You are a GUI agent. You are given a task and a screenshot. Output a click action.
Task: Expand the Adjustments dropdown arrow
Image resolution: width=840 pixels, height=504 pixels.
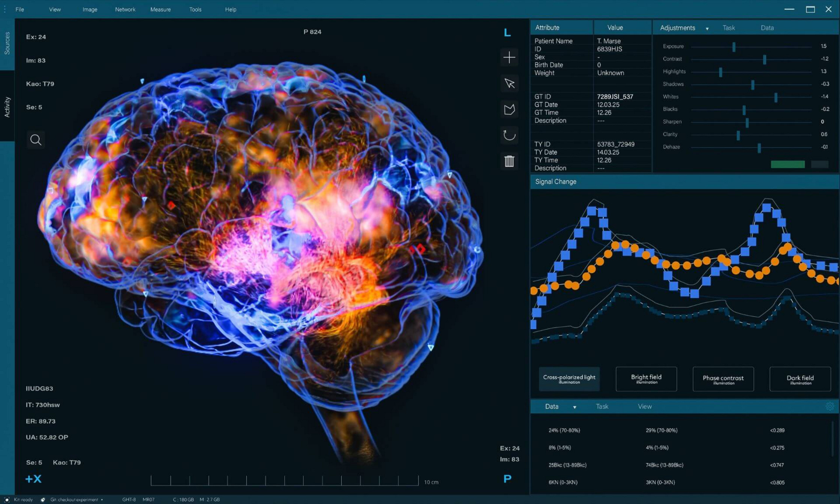[707, 29]
